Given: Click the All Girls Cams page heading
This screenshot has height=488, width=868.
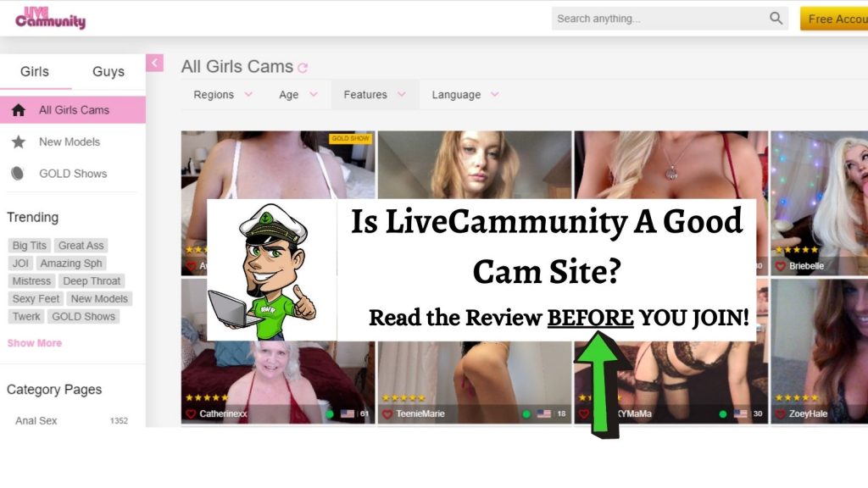Looking at the screenshot, I should [237, 66].
